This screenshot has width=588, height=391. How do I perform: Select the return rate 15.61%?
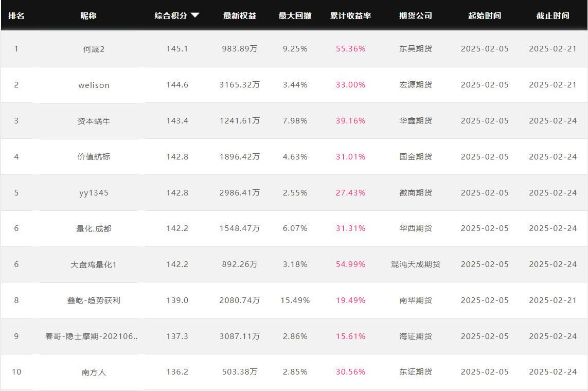pyautogui.click(x=351, y=336)
